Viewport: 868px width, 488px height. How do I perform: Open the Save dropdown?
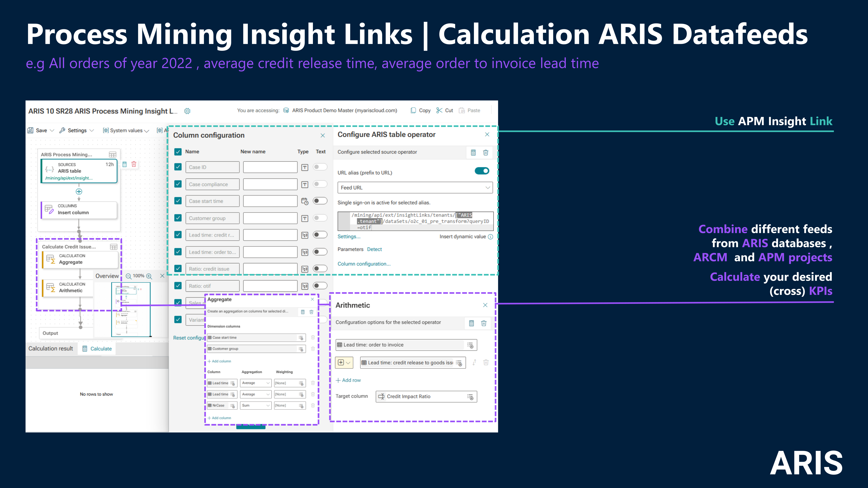coord(52,131)
